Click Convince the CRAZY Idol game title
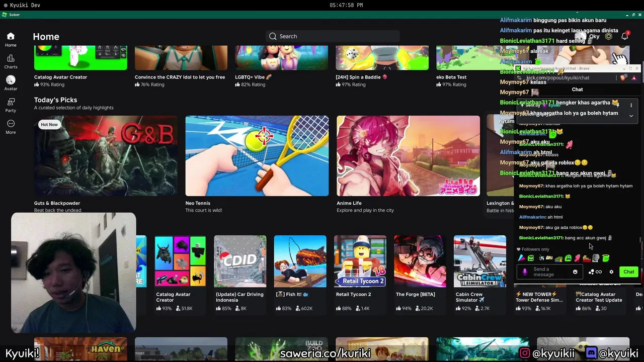This screenshot has width=644, height=362. [x=180, y=77]
